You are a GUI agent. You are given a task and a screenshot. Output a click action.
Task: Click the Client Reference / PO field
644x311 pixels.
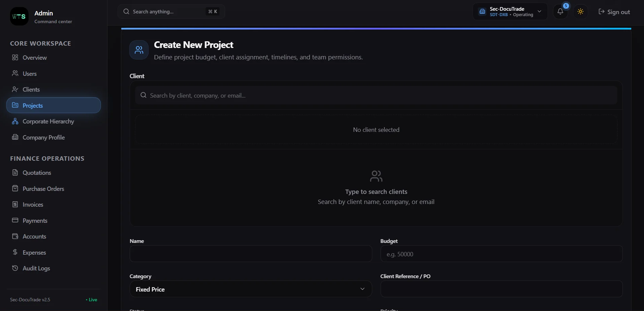[501, 289]
